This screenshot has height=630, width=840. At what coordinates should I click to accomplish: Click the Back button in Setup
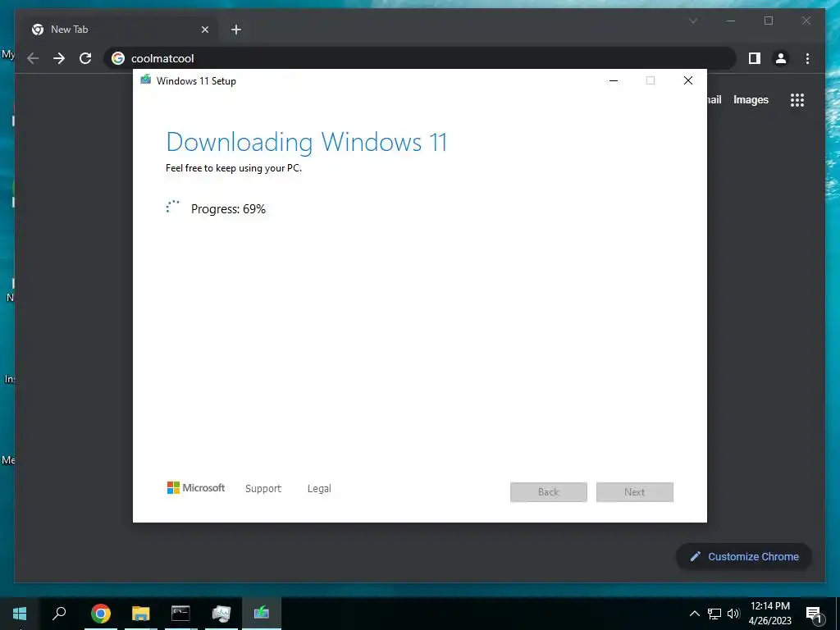(549, 492)
